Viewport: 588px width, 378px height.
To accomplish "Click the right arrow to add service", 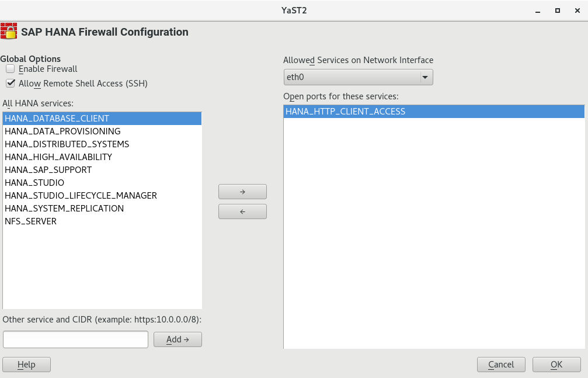I will tap(242, 192).
